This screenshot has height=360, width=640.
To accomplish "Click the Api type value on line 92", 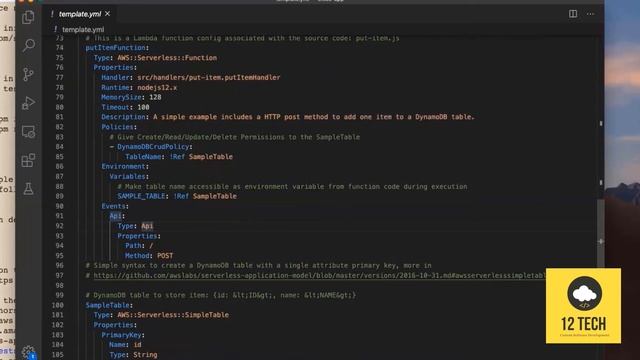I will tap(147, 226).
